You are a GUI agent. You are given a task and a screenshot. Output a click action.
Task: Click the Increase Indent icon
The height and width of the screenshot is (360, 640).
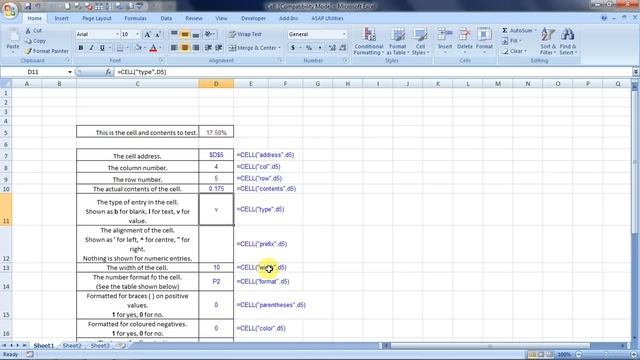(219, 48)
